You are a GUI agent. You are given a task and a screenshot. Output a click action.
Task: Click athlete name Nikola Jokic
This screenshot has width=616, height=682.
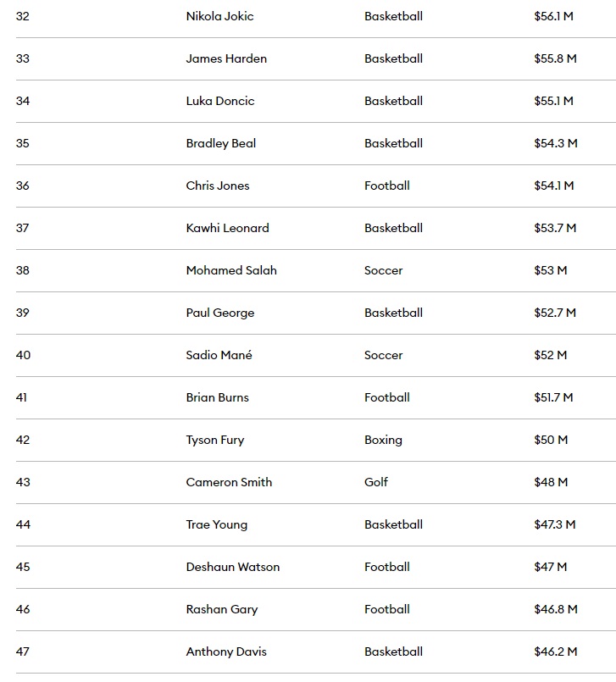[219, 16]
